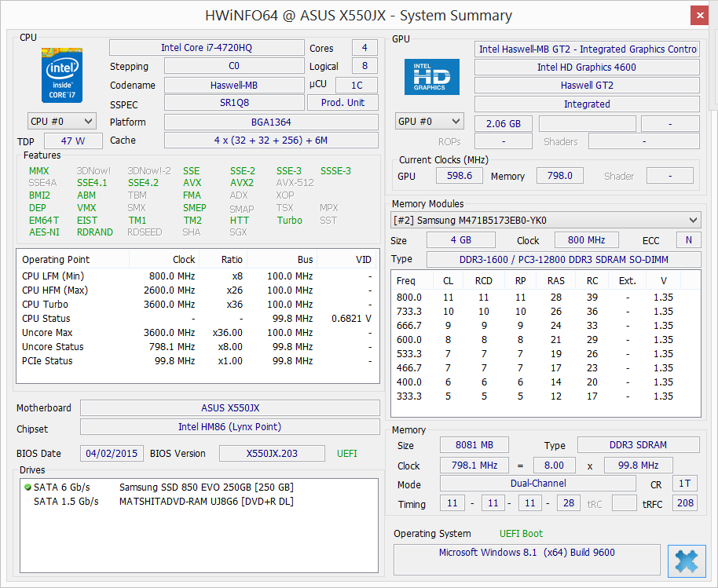Click the Intel Core i7-4720HQ name field
Viewport: 718px width, 588px height.
207,48
